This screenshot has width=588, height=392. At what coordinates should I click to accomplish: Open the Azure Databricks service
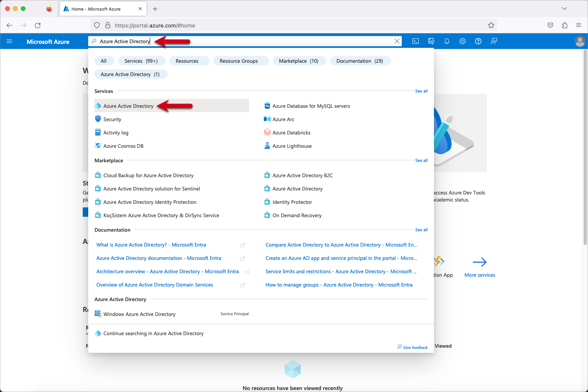[292, 132]
